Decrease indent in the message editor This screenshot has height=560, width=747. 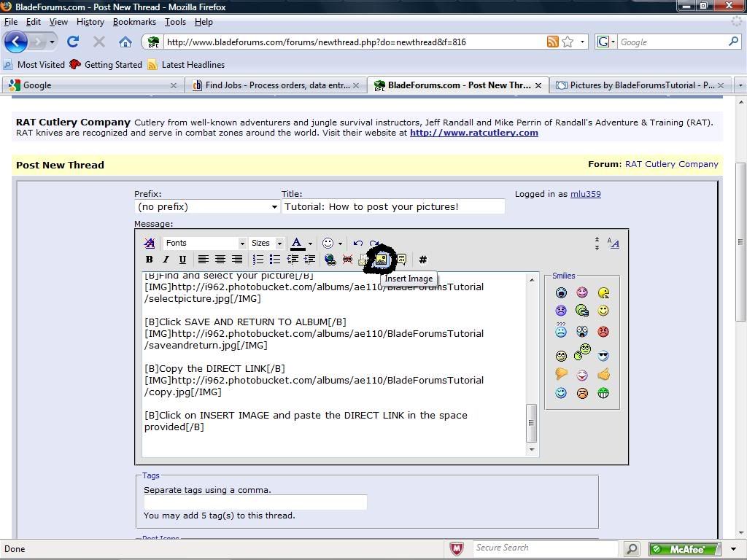point(293,260)
